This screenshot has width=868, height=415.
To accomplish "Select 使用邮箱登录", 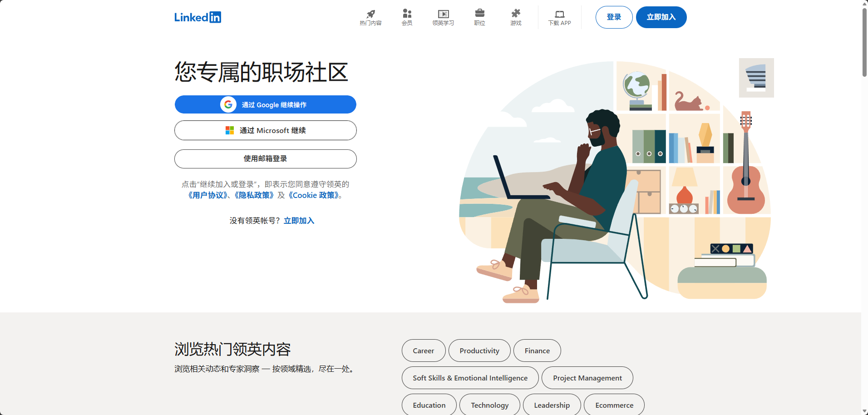I will (x=265, y=159).
